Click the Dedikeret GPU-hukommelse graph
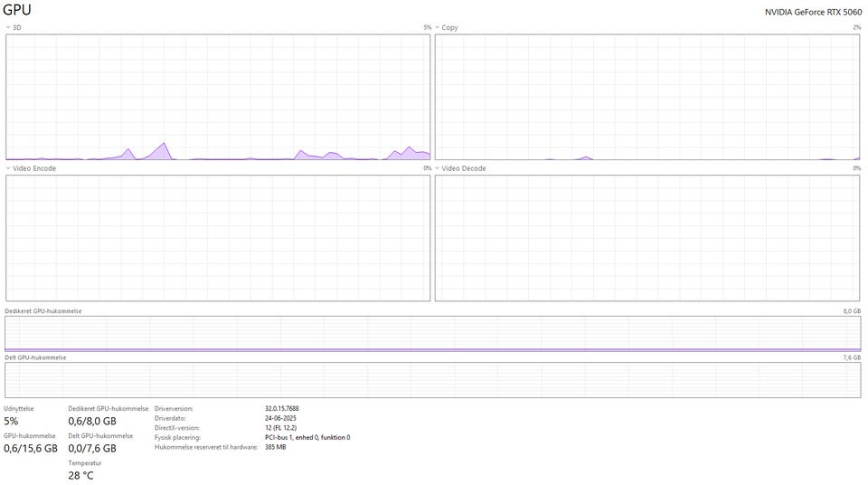The image size is (868, 485). (x=433, y=334)
